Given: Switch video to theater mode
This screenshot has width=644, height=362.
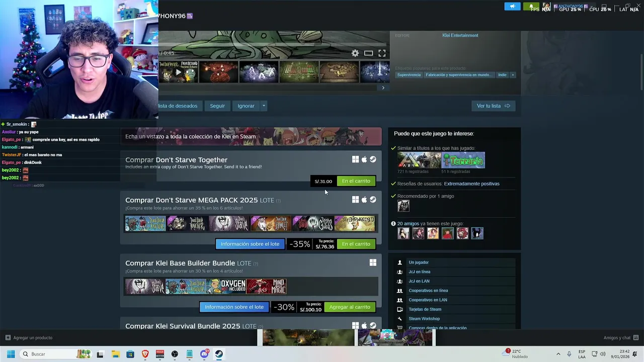Looking at the screenshot, I should 368,53.
